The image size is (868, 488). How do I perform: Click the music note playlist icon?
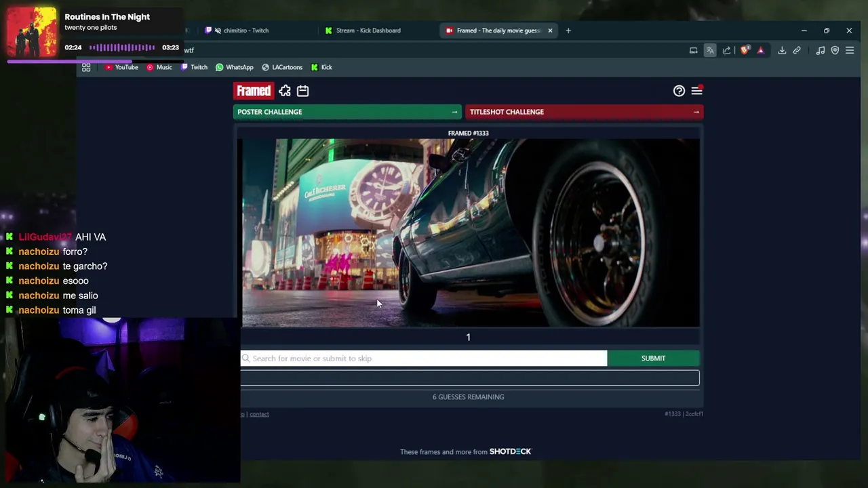point(821,50)
